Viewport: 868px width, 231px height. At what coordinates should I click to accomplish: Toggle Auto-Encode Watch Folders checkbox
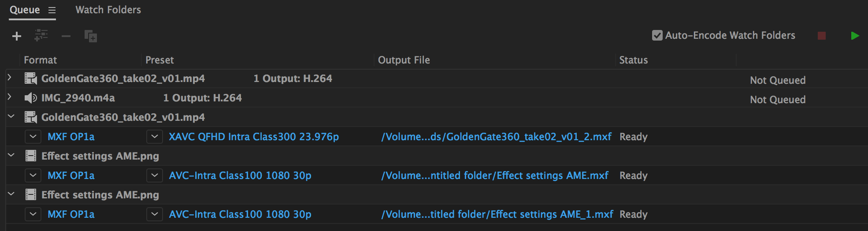click(657, 35)
